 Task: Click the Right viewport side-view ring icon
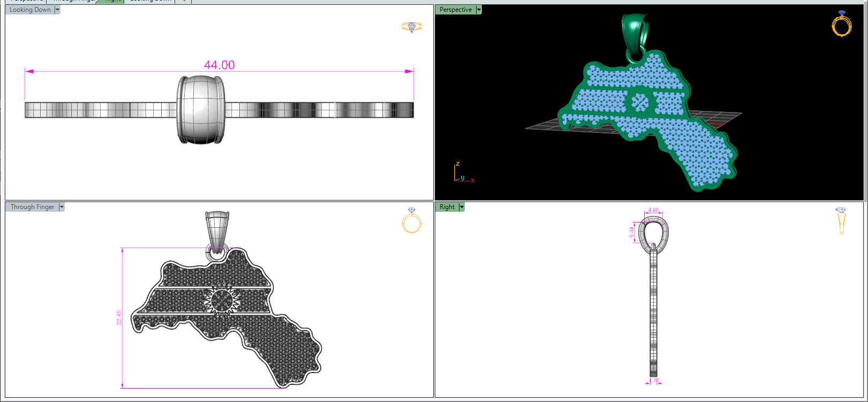[841, 221]
